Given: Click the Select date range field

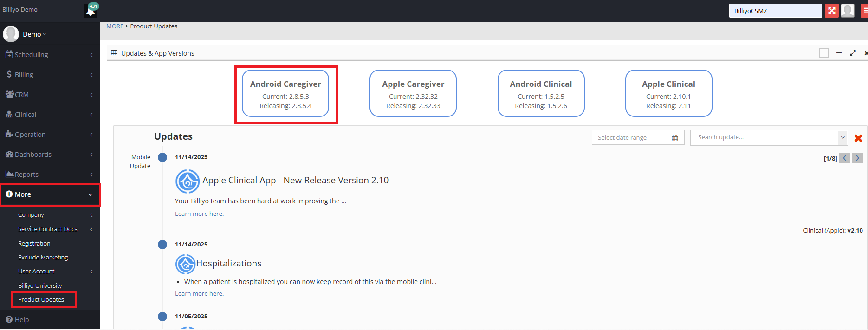Looking at the screenshot, I should coord(631,138).
